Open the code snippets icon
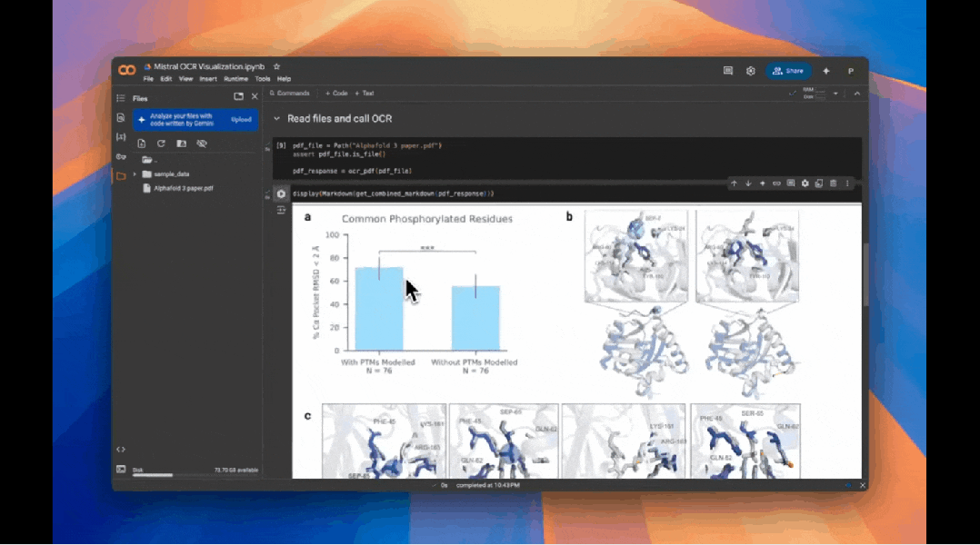This screenshot has height=545, width=980. [121, 450]
